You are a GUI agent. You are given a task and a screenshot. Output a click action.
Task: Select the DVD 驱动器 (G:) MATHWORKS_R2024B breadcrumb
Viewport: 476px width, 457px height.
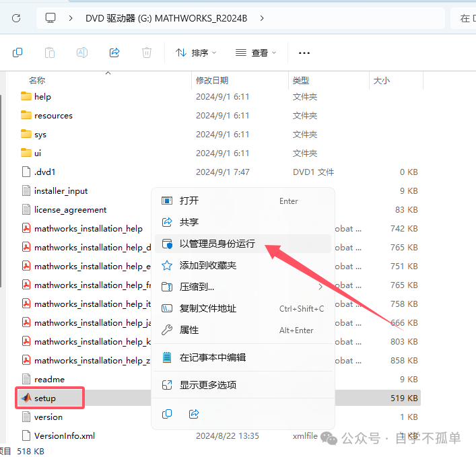(166, 18)
